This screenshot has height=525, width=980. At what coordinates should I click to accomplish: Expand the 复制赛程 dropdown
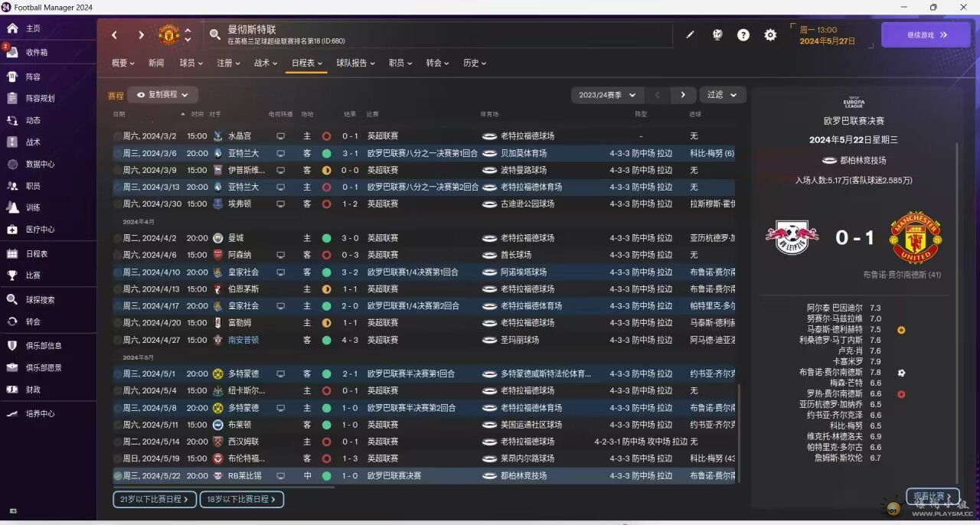point(162,95)
